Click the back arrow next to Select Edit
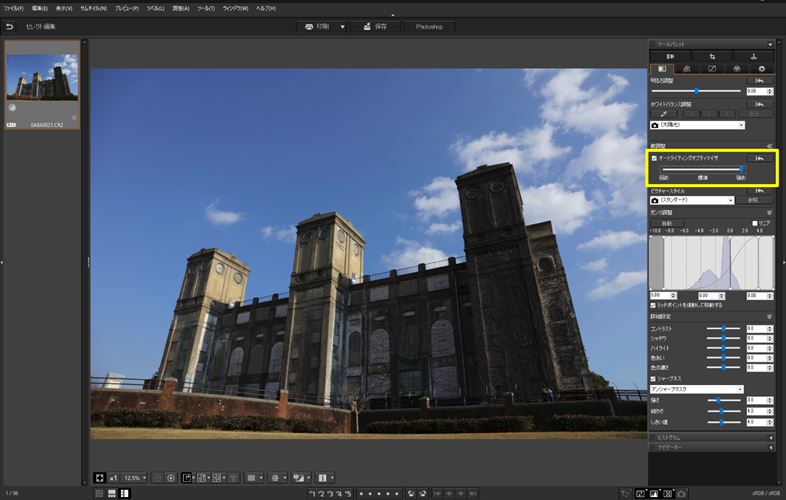 tap(10, 26)
